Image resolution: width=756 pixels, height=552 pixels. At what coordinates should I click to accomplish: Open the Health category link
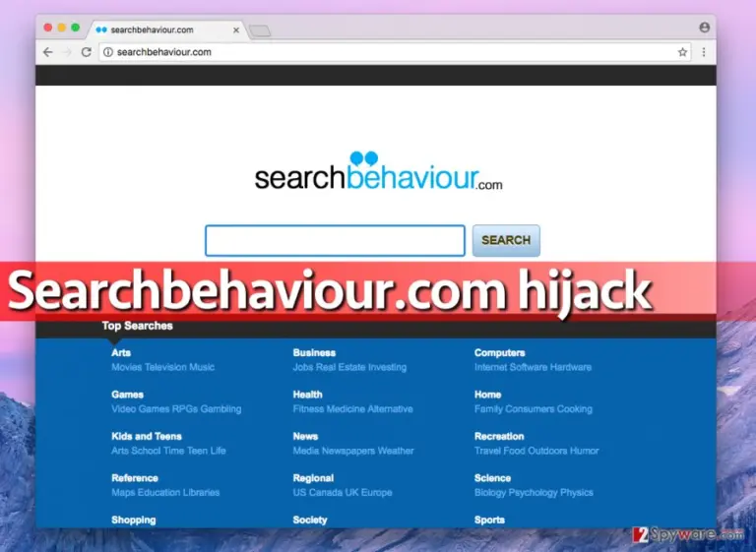tap(307, 395)
